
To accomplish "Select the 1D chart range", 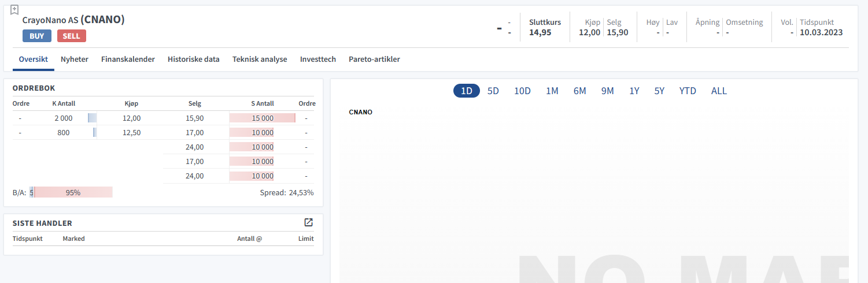I will pyautogui.click(x=467, y=91).
